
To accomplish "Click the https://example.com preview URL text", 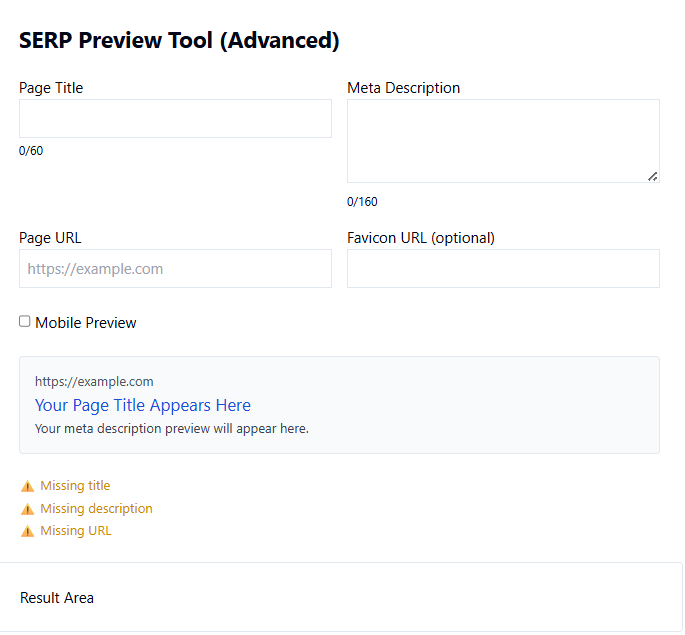I will [x=94, y=381].
